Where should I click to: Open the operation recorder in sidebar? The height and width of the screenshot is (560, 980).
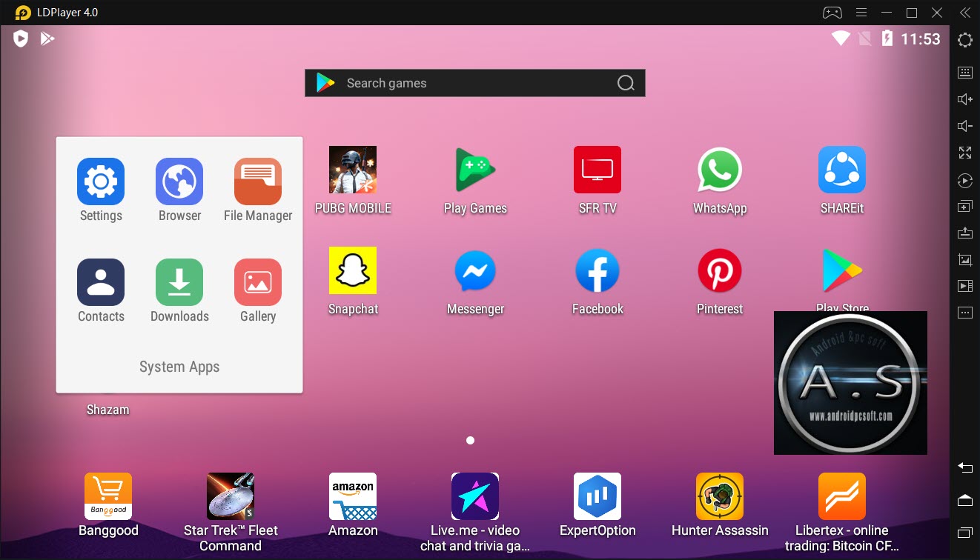965,180
